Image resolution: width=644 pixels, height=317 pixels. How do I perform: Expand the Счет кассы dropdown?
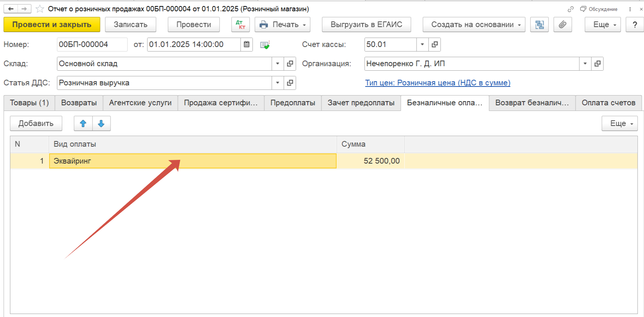coord(422,44)
